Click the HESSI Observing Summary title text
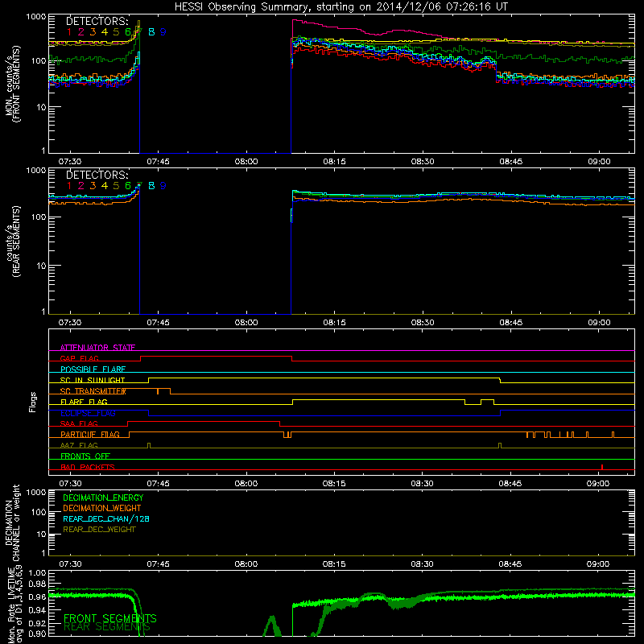The width and height of the screenshot is (644, 644). pyautogui.click(x=341, y=7)
